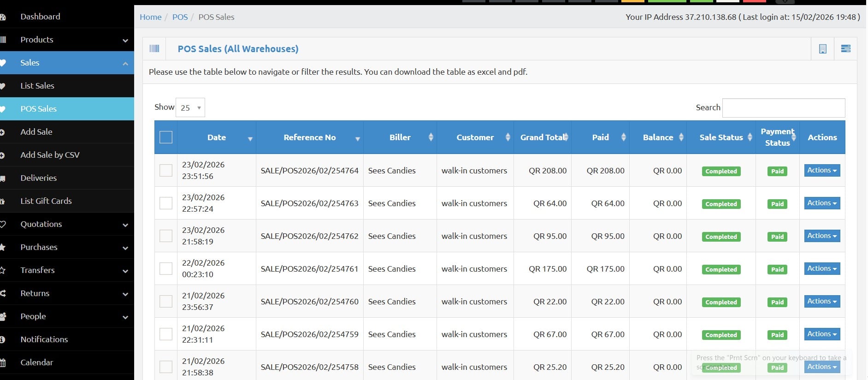Check the row for SALE/POS2026/02/254764
The image size is (868, 380).
166,170
